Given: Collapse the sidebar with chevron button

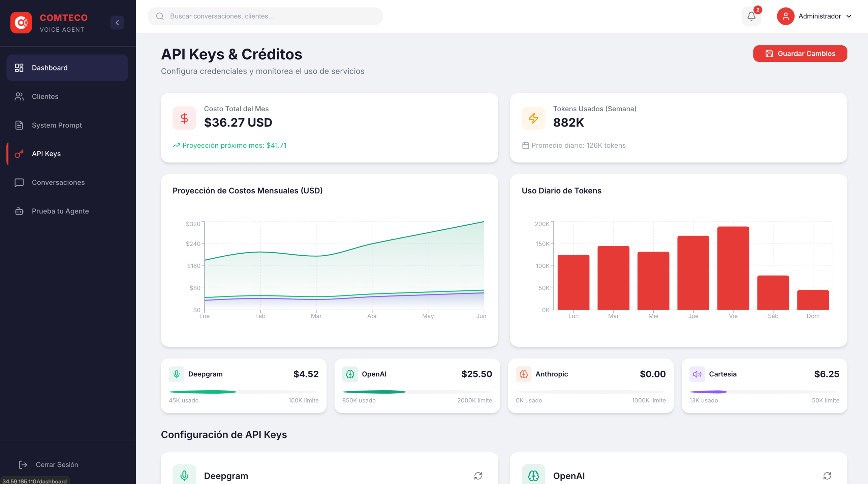Looking at the screenshot, I should coord(117,23).
